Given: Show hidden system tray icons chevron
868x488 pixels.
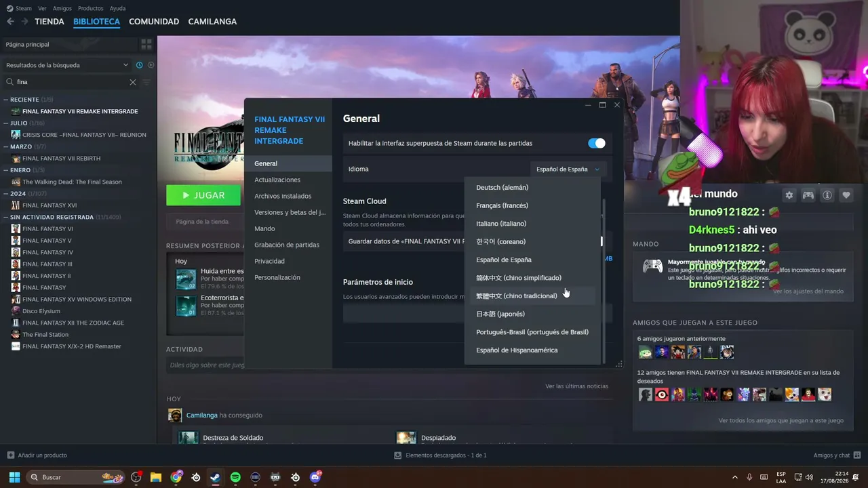Looking at the screenshot, I should (x=734, y=477).
